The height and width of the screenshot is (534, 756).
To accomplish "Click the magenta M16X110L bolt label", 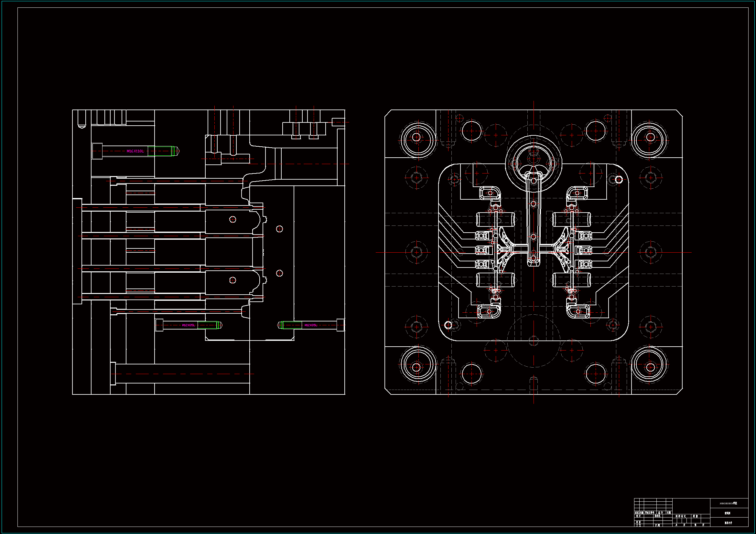I will click(135, 152).
